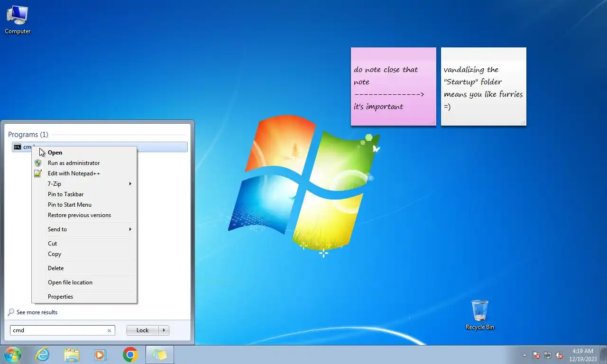607x364 pixels.
Task: Click Pin to Taskbar
Action: pyautogui.click(x=84, y=194)
